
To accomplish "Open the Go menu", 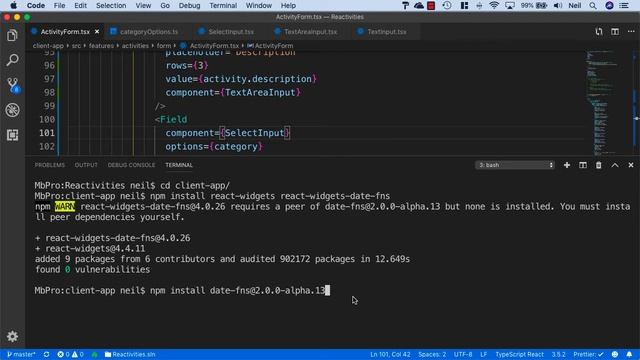I will (165, 5).
